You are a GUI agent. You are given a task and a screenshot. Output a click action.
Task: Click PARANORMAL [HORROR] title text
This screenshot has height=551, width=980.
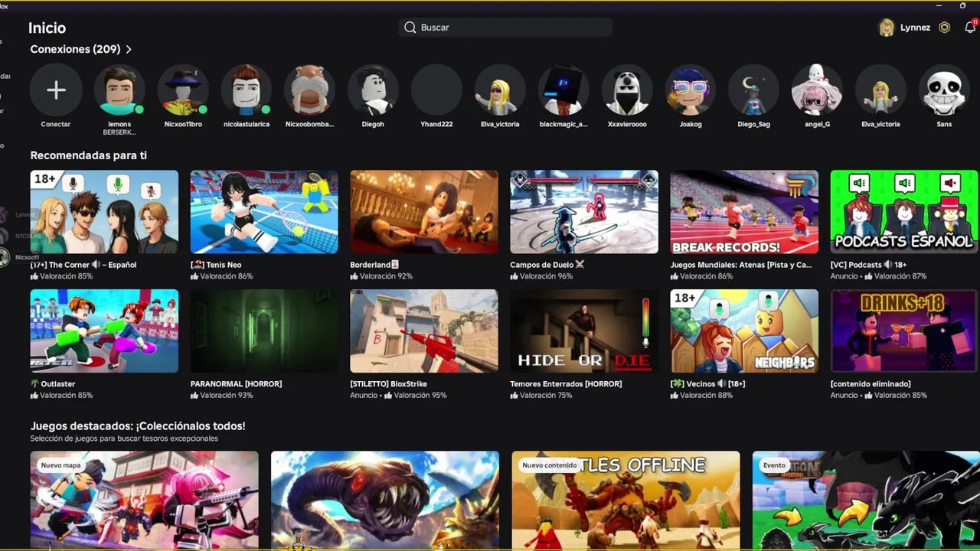point(236,384)
